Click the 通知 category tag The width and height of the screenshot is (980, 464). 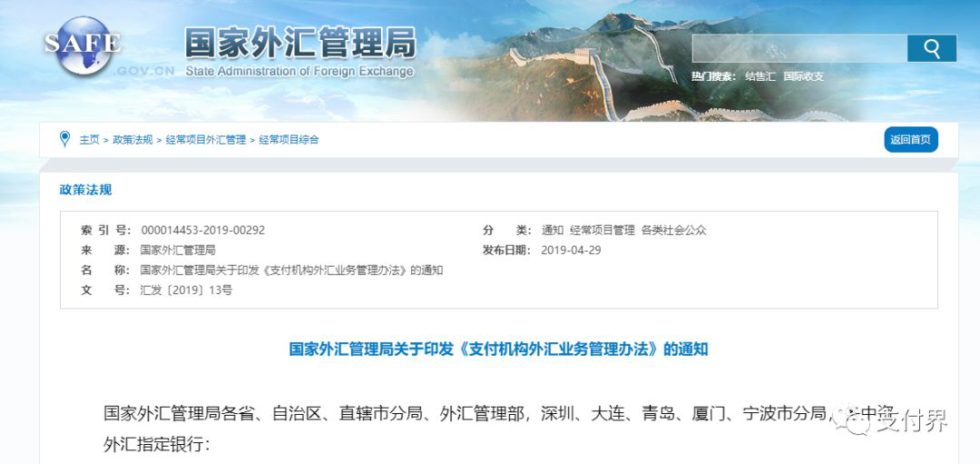(x=553, y=230)
